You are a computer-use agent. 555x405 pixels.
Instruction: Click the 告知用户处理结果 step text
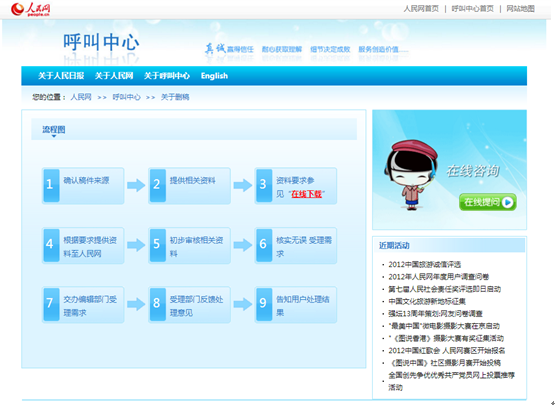(303, 306)
